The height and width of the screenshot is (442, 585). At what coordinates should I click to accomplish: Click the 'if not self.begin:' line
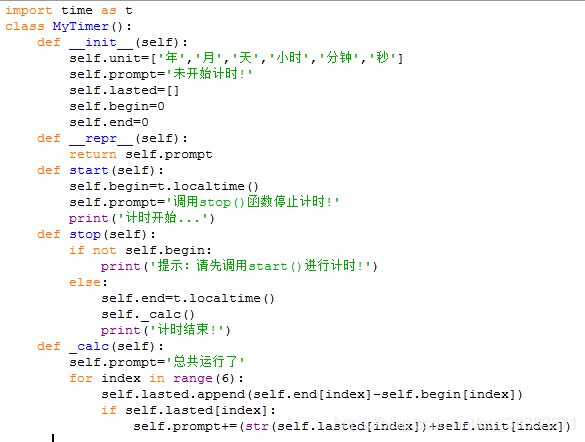(140, 250)
